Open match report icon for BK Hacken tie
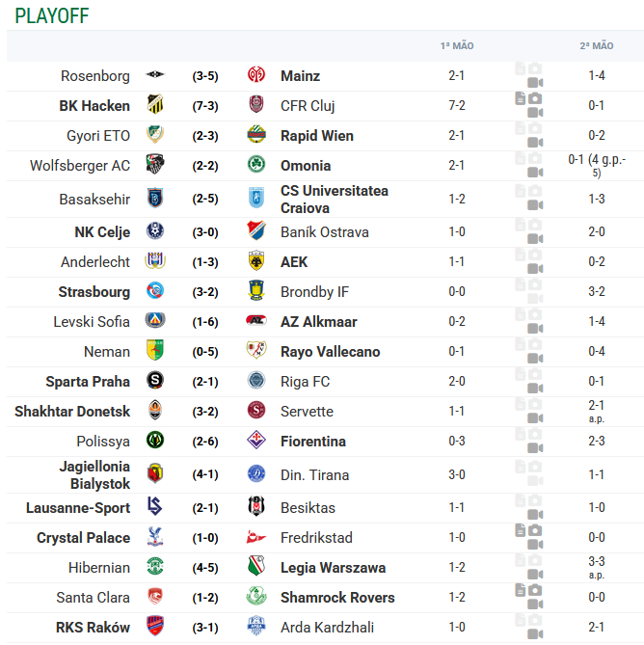Image resolution: width=644 pixels, height=645 pixels. point(521,98)
